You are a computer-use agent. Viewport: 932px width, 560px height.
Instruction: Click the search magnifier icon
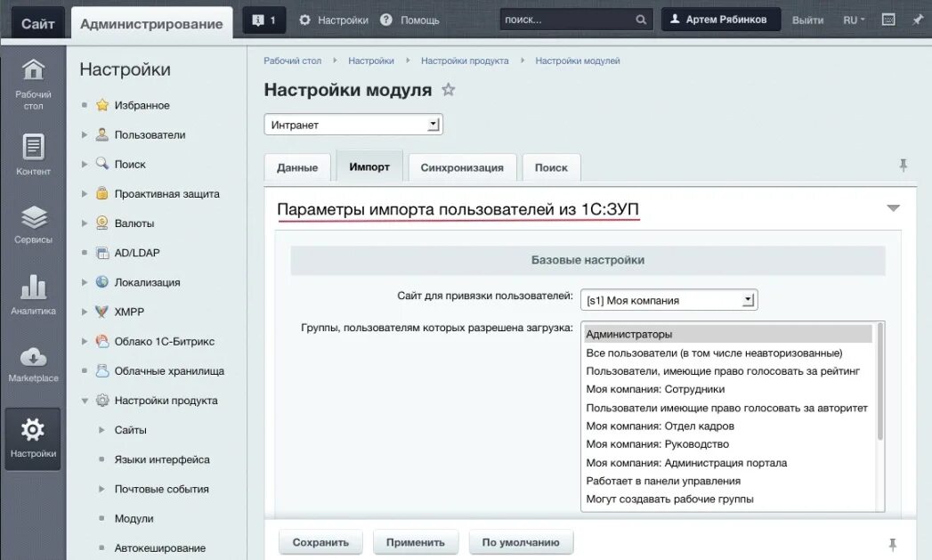(641, 20)
